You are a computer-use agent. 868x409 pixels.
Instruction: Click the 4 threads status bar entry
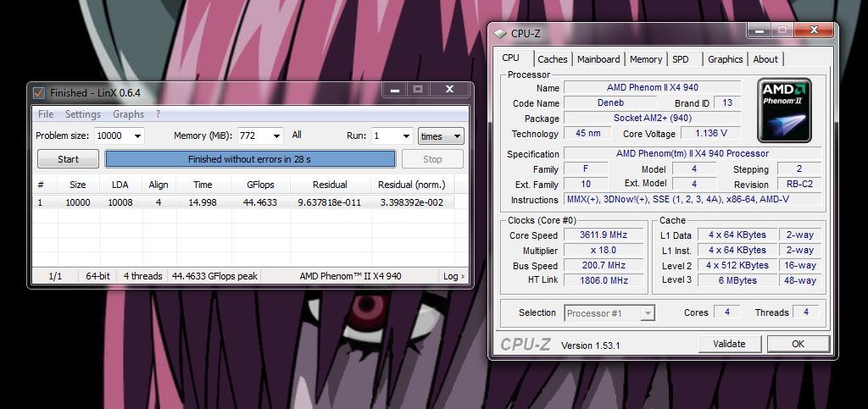click(142, 276)
